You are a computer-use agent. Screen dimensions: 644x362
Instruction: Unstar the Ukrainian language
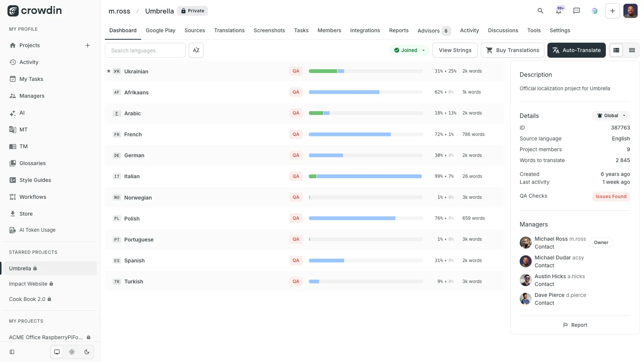click(109, 71)
